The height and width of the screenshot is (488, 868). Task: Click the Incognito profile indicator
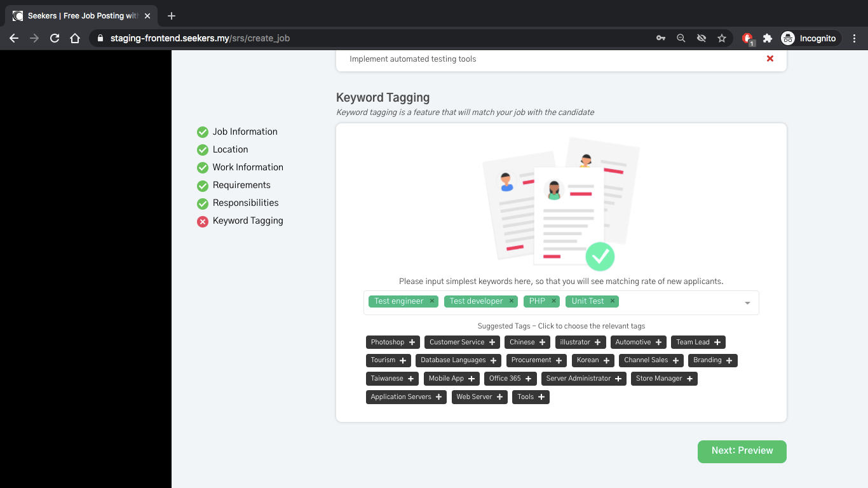coord(809,38)
